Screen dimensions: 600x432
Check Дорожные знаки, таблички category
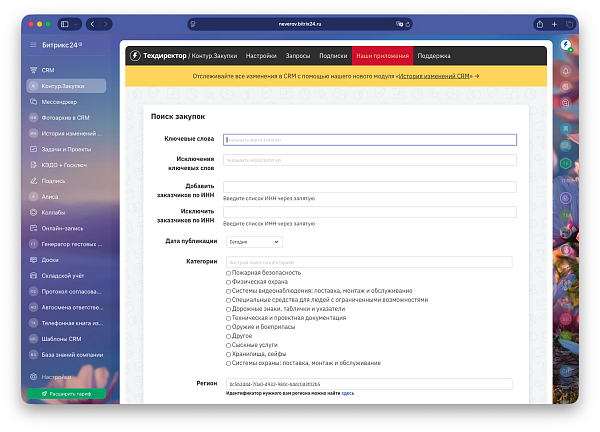228,309
